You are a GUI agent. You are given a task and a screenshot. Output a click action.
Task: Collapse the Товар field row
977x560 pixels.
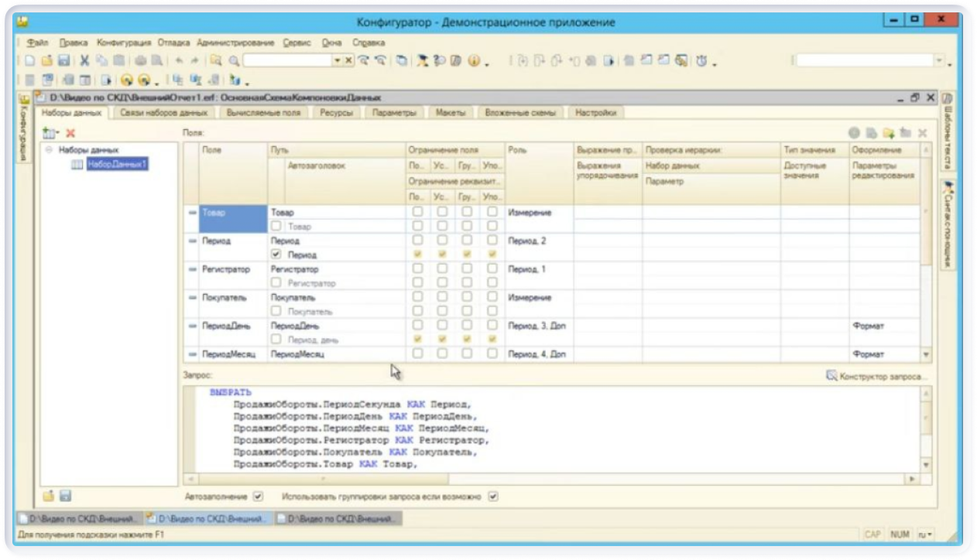coord(193,213)
